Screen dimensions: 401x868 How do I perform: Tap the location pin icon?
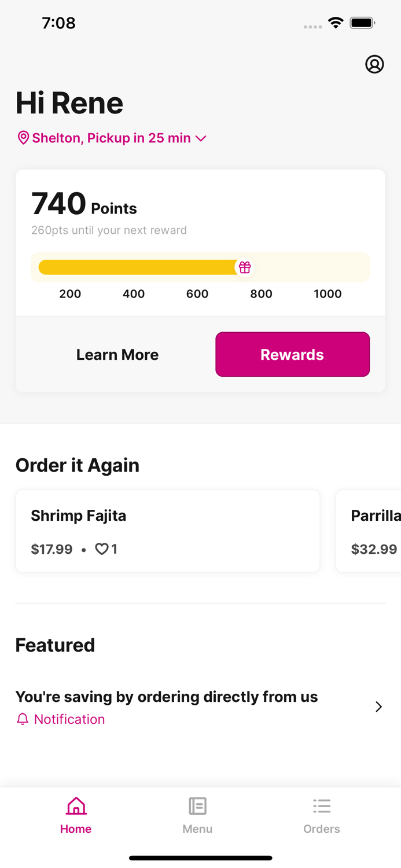pos(23,138)
